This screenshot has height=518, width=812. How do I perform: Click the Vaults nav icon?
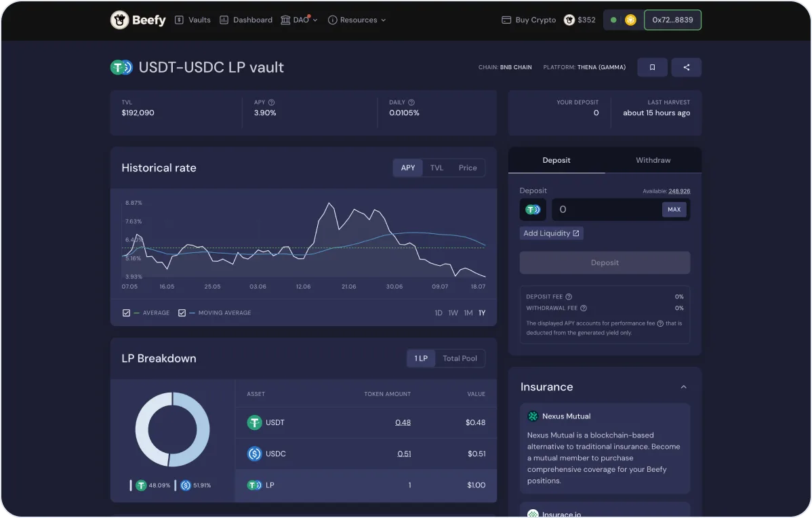pyautogui.click(x=179, y=20)
